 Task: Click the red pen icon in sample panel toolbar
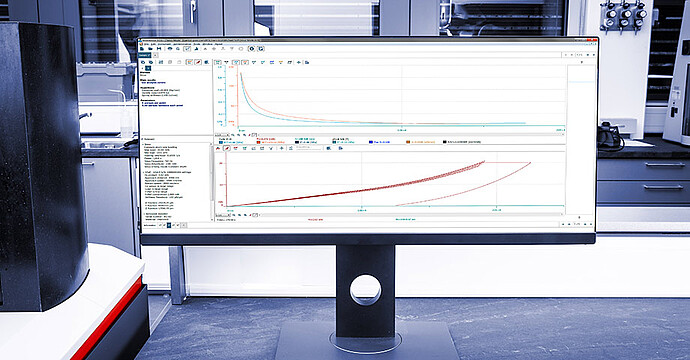coord(198,62)
